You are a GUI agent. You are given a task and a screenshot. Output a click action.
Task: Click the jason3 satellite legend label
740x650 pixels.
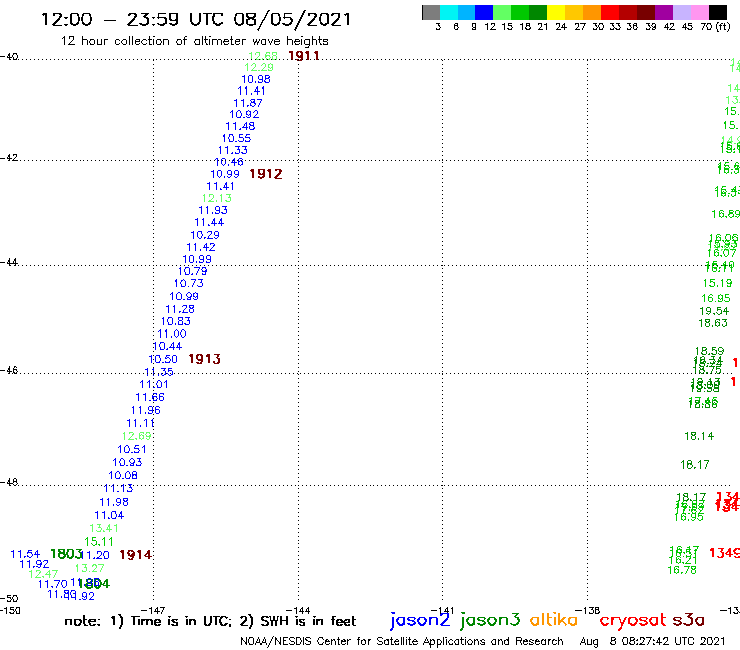coord(490,620)
